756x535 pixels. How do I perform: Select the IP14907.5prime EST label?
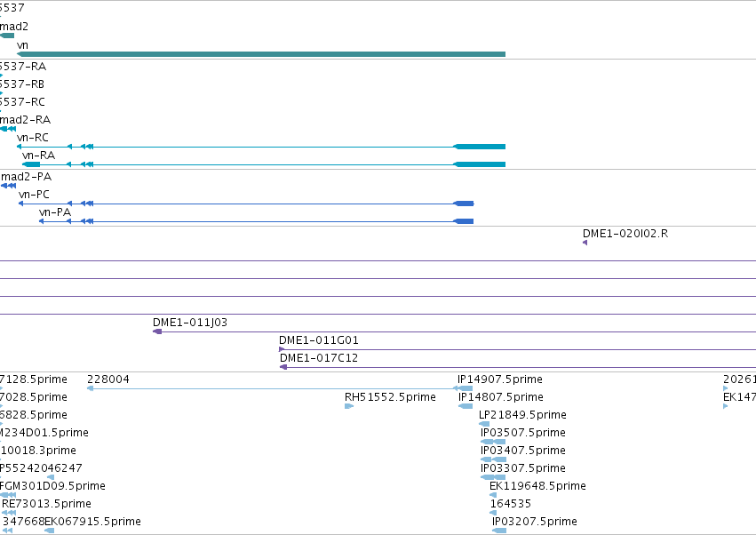click(x=500, y=379)
